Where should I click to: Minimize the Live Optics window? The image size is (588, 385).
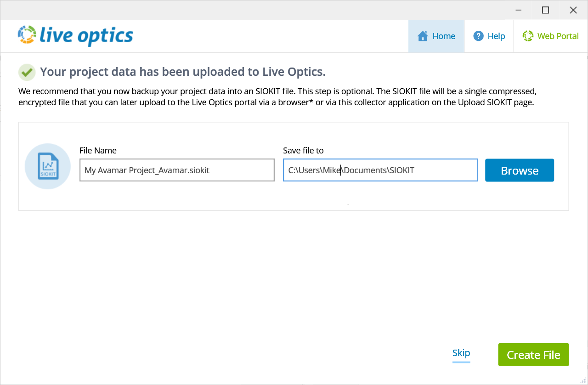click(x=518, y=10)
